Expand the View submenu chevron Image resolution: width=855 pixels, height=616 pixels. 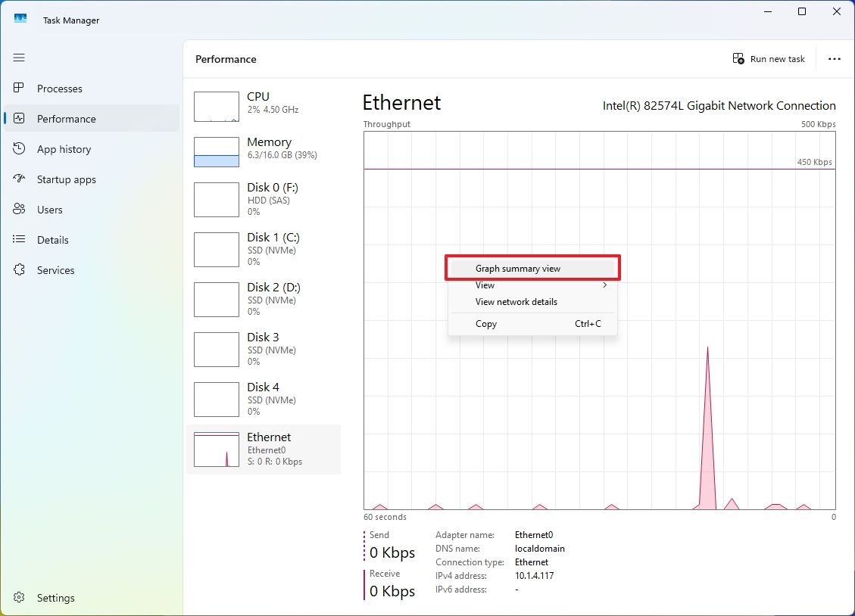point(604,285)
